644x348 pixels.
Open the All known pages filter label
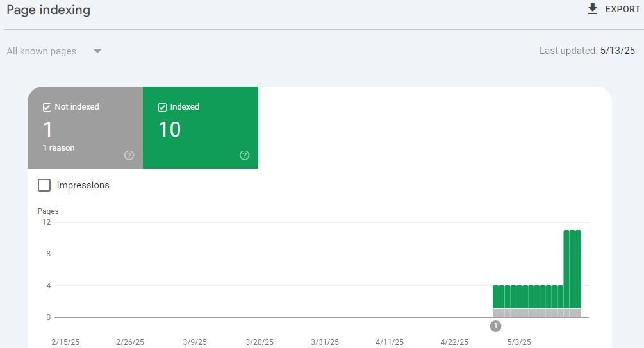click(42, 51)
